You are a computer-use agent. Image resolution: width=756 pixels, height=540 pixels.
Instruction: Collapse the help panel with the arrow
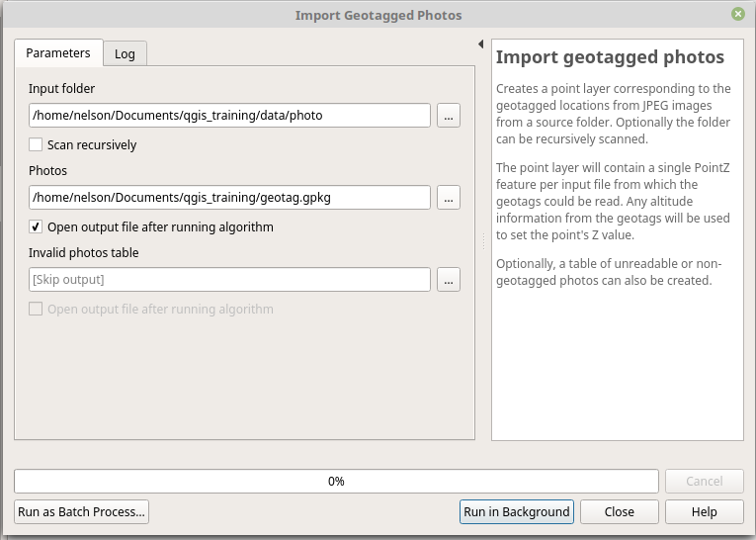click(x=480, y=44)
